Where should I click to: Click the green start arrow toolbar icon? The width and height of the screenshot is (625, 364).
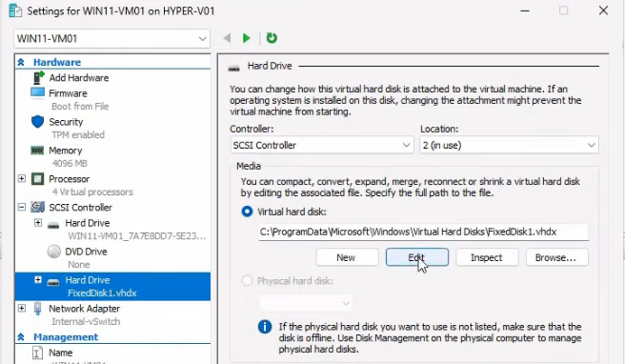pos(247,38)
